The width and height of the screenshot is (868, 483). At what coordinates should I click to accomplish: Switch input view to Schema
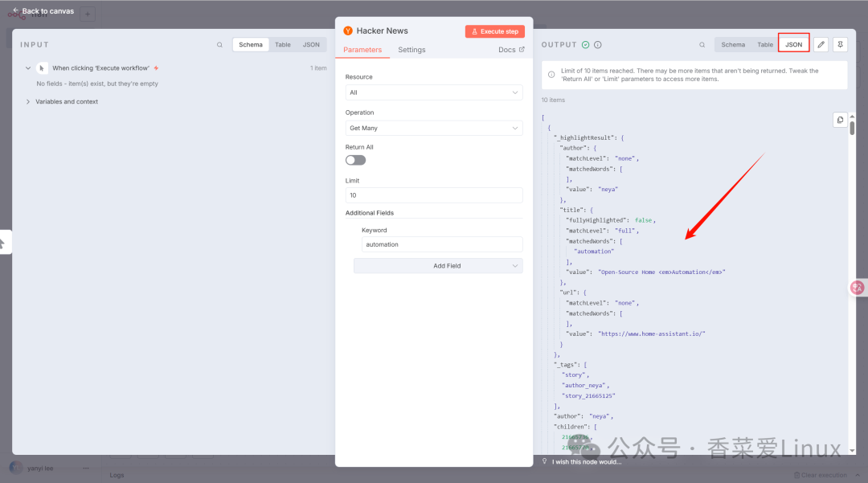pos(251,45)
